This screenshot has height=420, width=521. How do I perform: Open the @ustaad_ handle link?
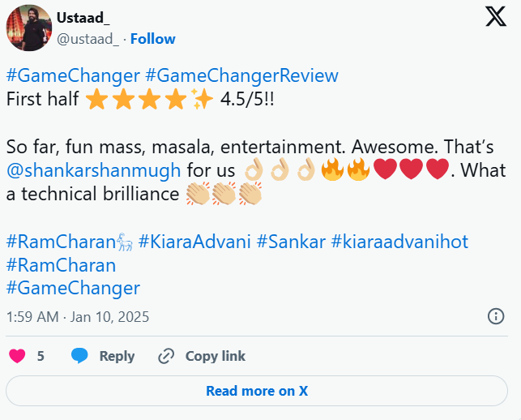coord(89,39)
